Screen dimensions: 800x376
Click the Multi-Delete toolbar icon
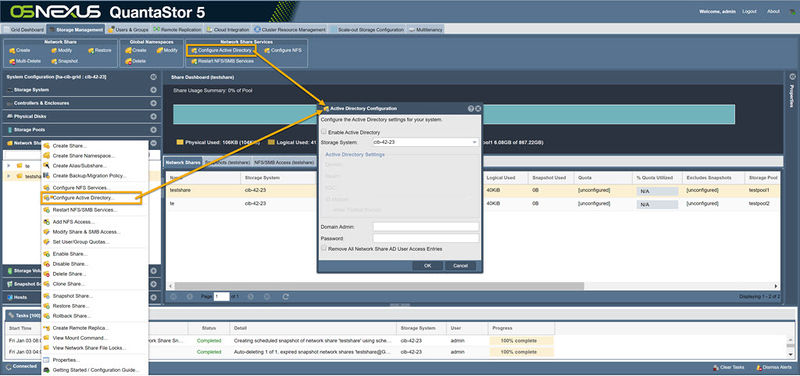click(12, 61)
